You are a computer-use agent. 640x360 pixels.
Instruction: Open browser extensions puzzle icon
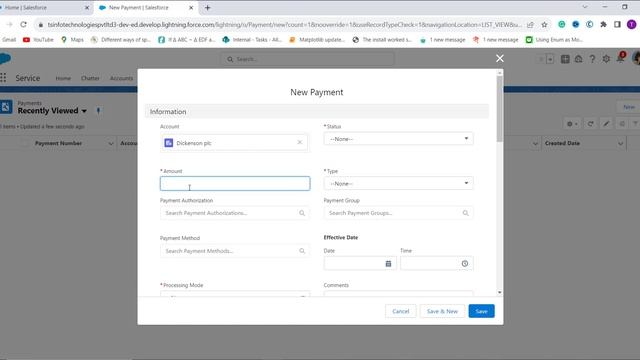(603, 24)
